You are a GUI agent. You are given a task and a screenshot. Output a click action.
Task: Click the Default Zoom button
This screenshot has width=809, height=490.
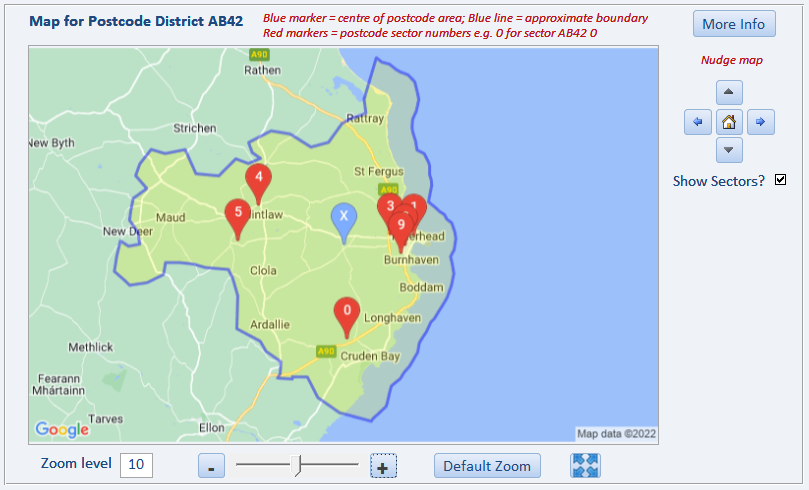487,466
